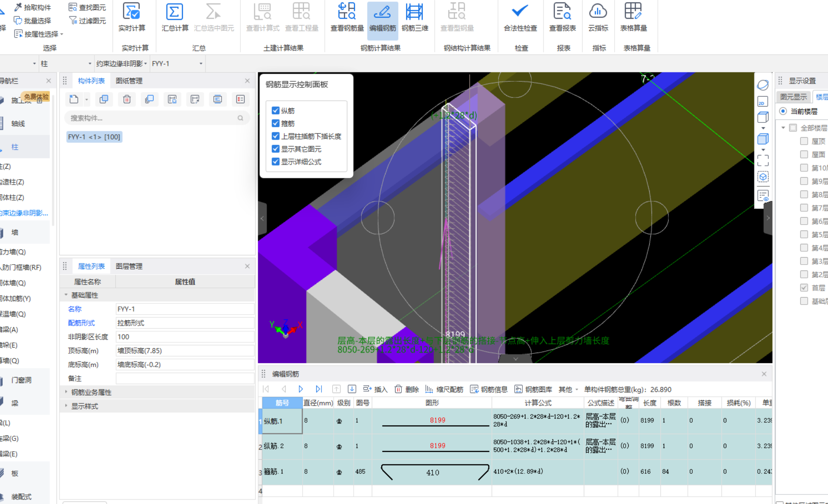Switch to 2D view icon

click(763, 101)
